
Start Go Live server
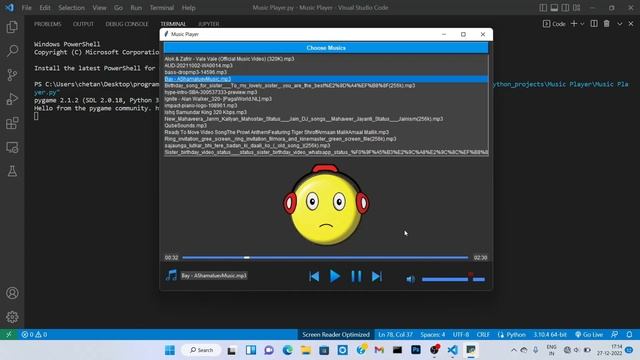point(589,334)
